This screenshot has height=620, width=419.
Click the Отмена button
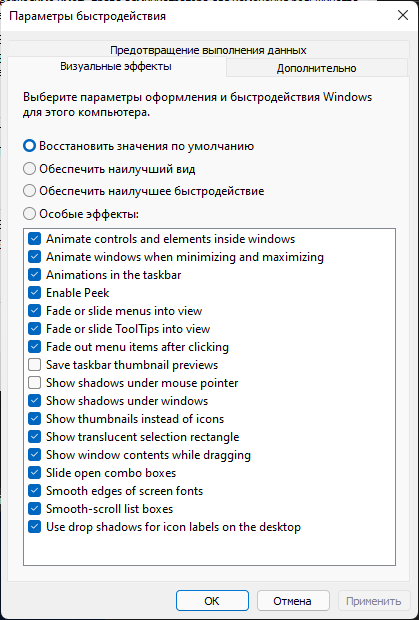click(x=293, y=601)
